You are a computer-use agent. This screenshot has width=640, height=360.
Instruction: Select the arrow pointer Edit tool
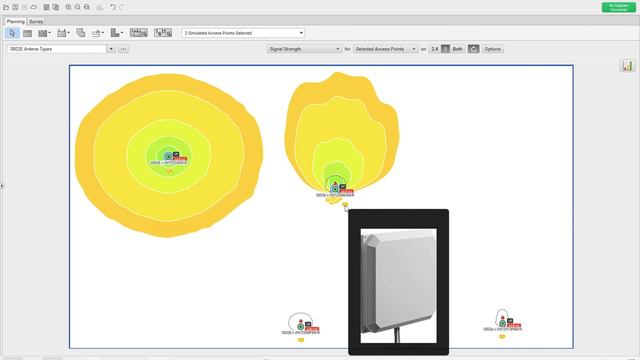[12, 33]
